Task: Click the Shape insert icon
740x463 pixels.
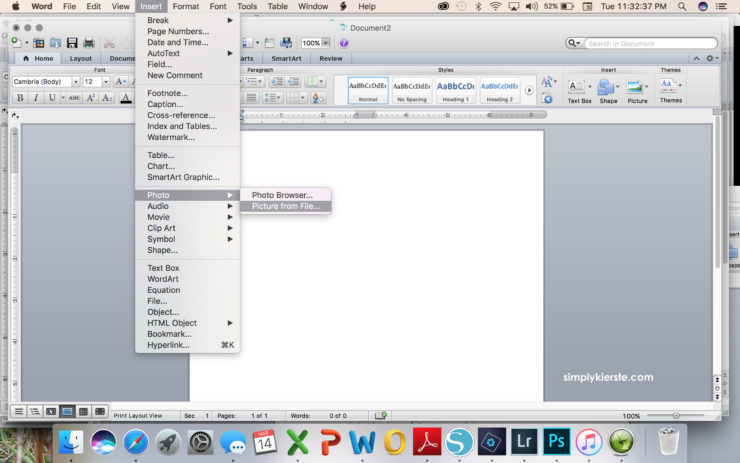Action: click(608, 88)
